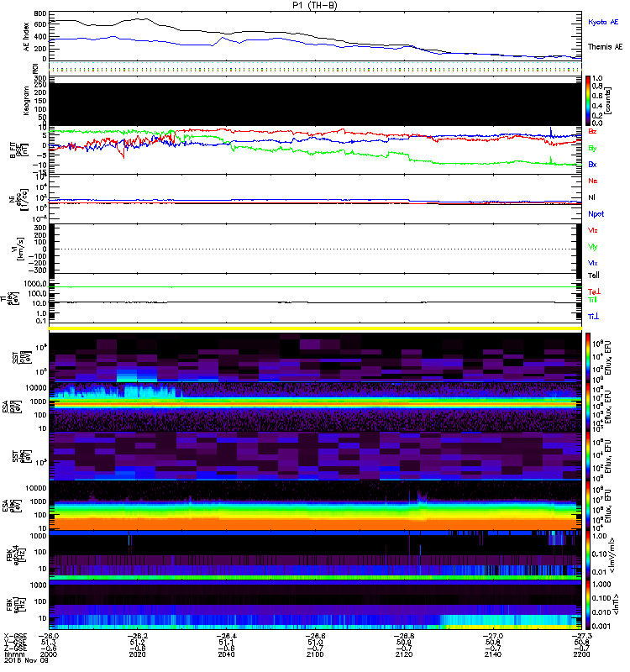Select the blue Vix velocity legend label
This screenshot has height=672, width=630.
(592, 263)
